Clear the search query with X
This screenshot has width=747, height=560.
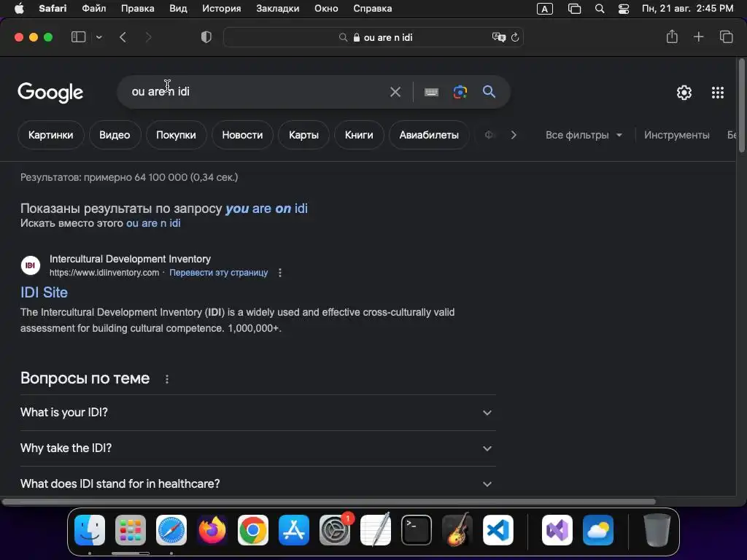(395, 92)
